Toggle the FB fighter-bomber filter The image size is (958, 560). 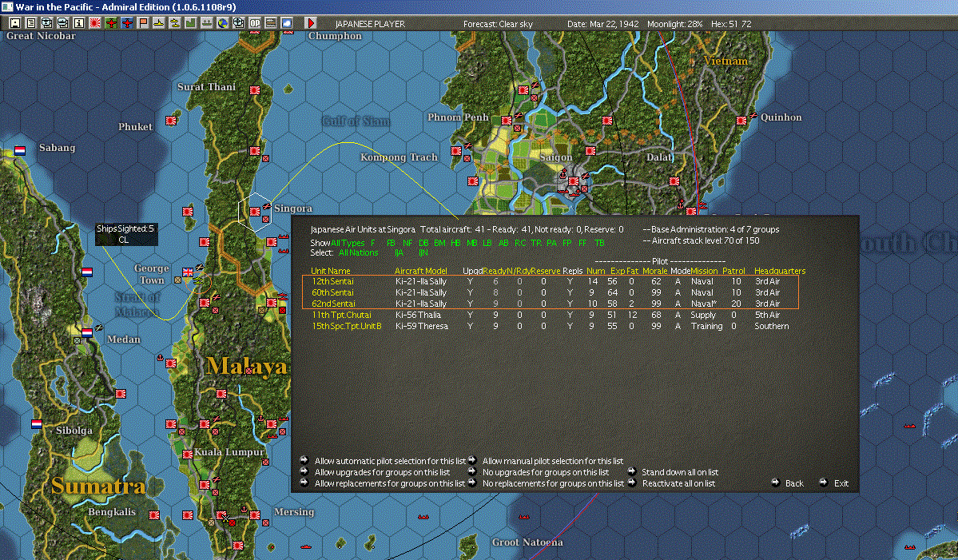point(391,243)
